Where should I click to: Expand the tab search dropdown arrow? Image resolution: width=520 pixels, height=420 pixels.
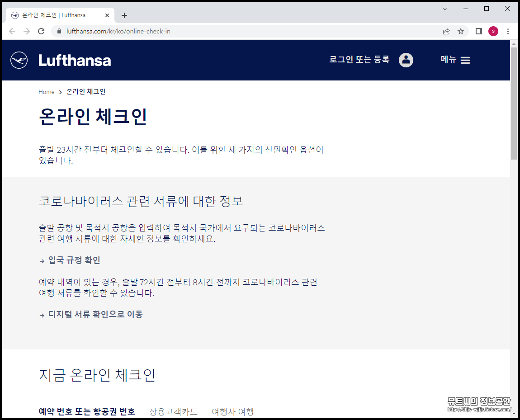click(445, 9)
